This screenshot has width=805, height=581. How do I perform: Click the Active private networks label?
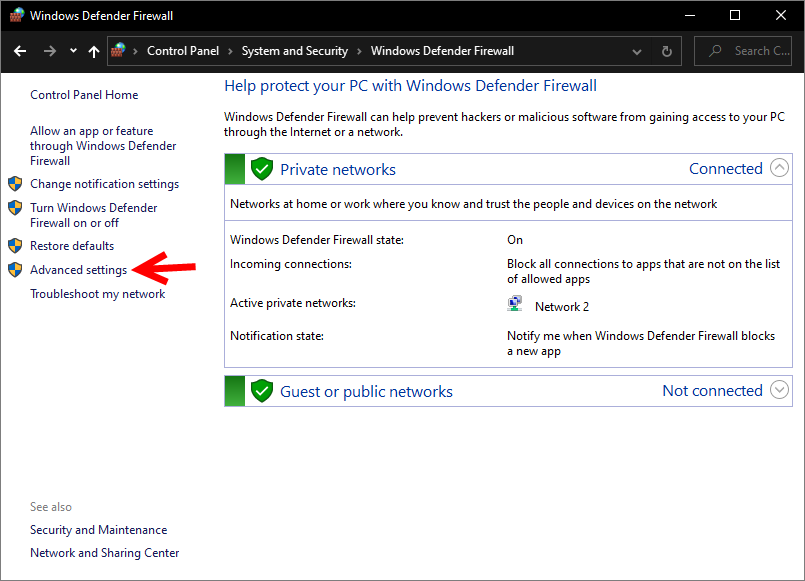(293, 303)
